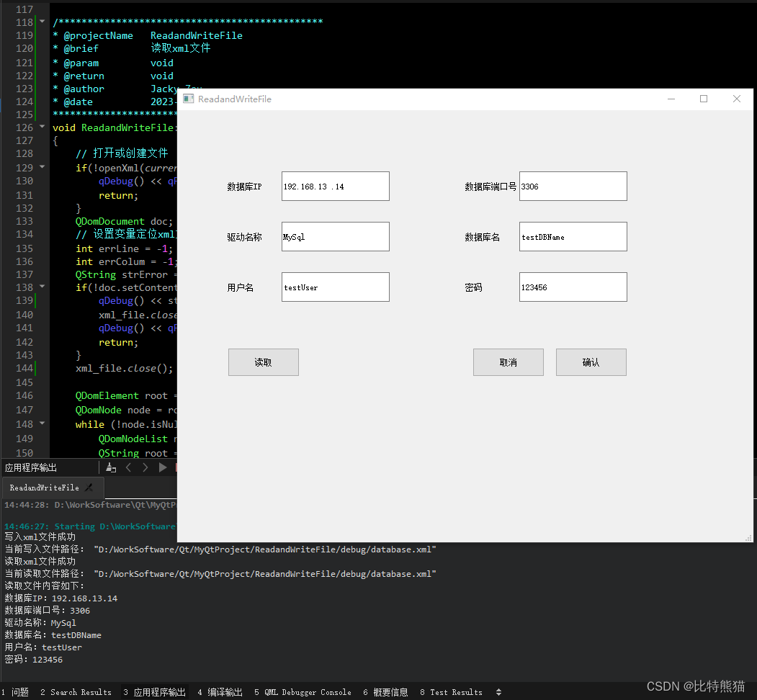The width and height of the screenshot is (757, 700).
Task: Click the pin icon on ReadandWriteFile output tab
Action: [90, 488]
